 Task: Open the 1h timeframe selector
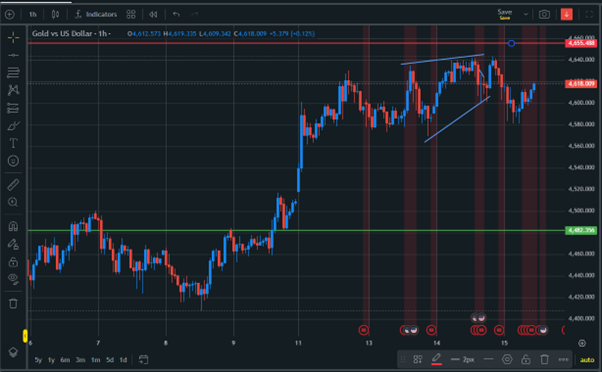pyautogui.click(x=33, y=15)
